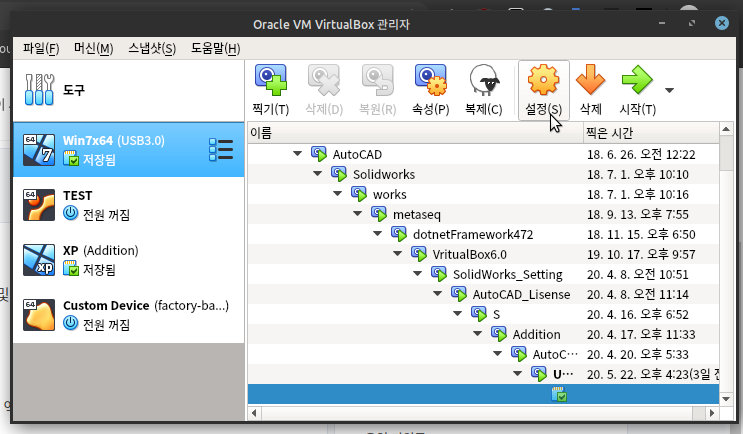Select the Tools (도구) entry

tap(128, 90)
